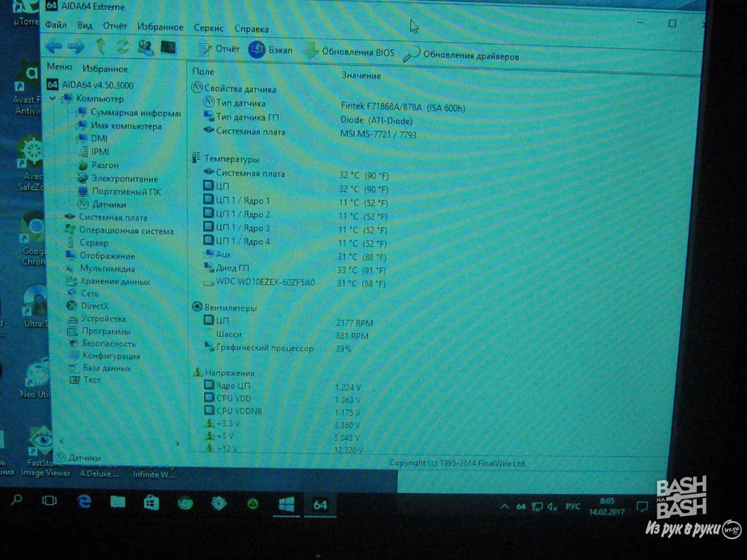
Task: Click the Бэкап toolbar button
Action: pos(270,49)
